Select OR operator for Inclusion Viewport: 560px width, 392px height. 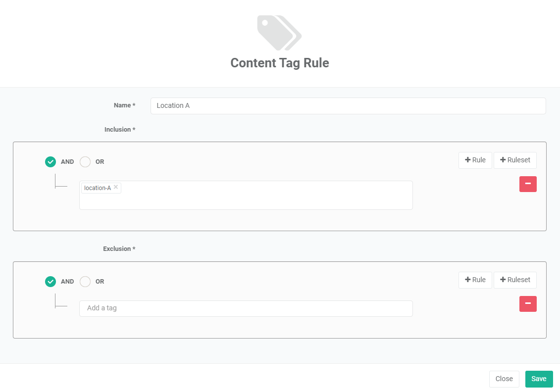pos(85,162)
